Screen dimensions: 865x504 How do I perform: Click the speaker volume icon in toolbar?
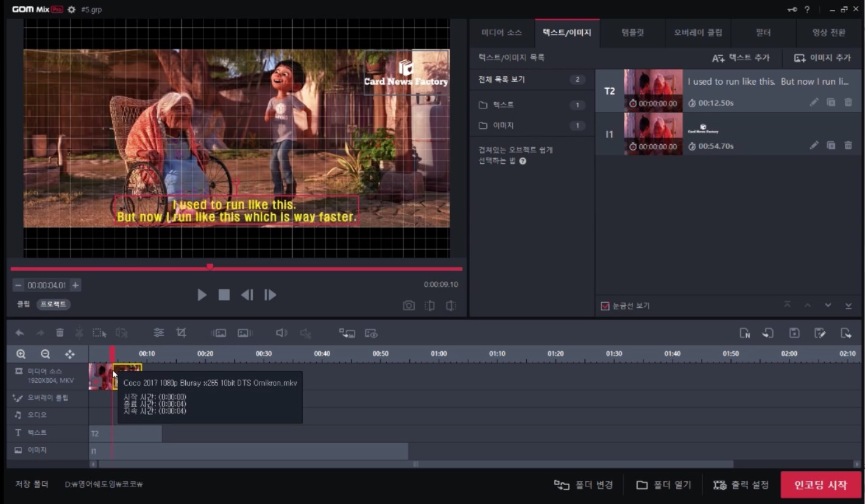coord(281,333)
